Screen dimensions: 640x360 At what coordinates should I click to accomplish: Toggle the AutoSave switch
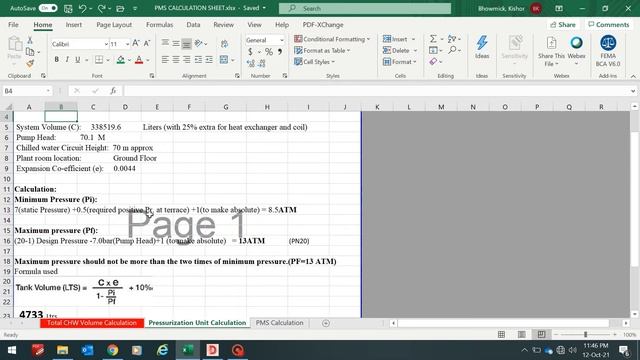coord(48,8)
